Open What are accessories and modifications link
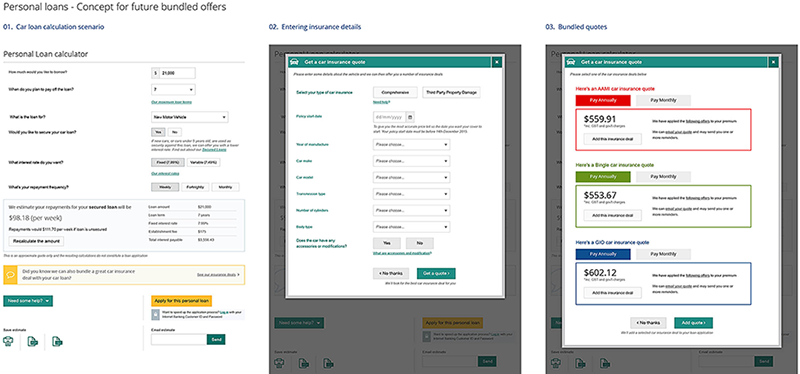800x374 pixels. pos(402,253)
